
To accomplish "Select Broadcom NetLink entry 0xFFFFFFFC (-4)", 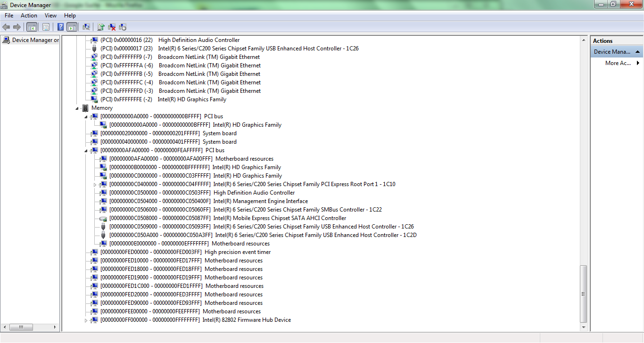I will (x=180, y=82).
